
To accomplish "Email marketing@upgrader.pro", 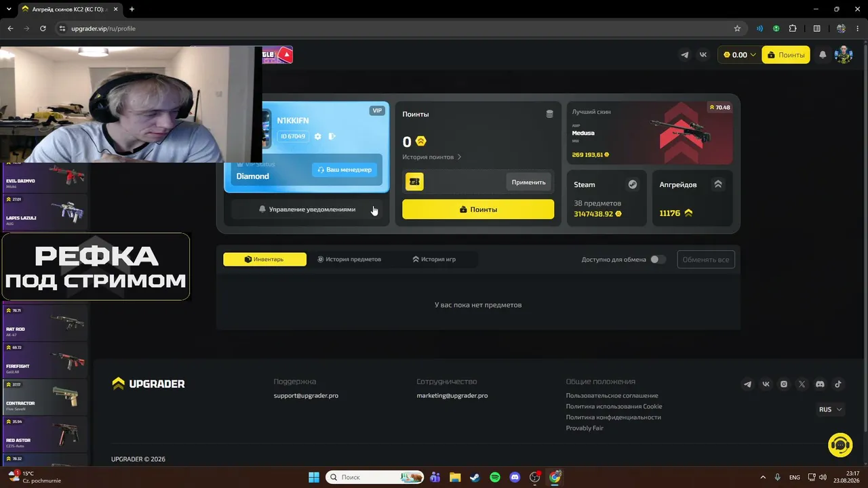I will coord(452,396).
